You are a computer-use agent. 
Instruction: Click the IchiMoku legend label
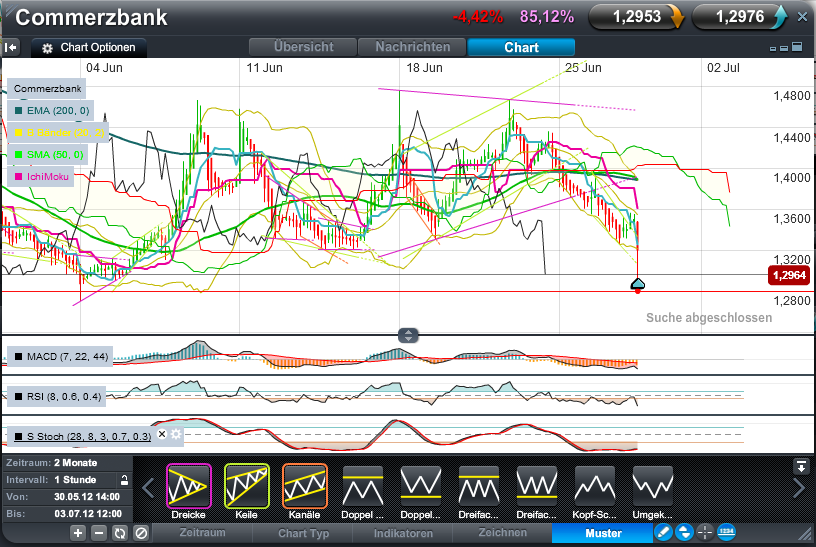pyautogui.click(x=41, y=176)
